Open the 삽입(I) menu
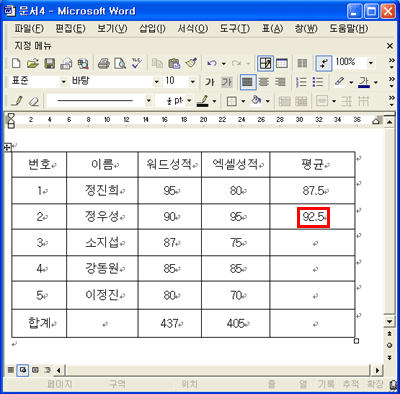Screen dimensions: 400x394 click(x=152, y=29)
